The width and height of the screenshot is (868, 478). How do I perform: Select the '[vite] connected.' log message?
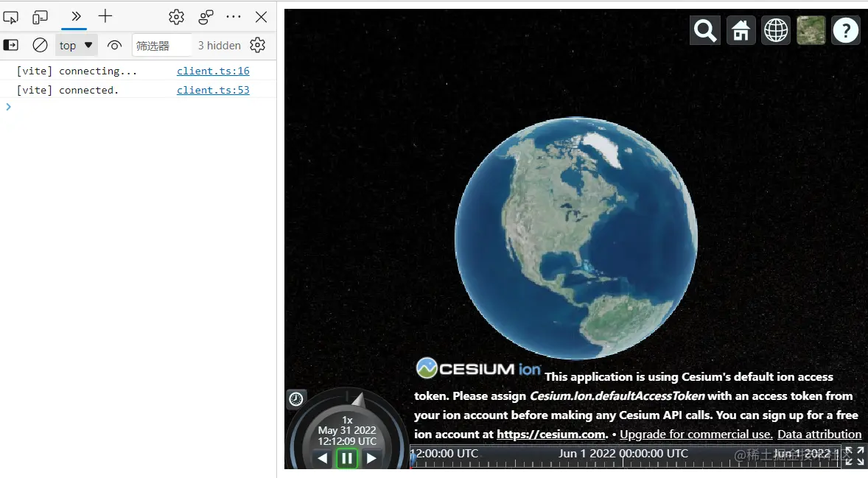(x=68, y=90)
